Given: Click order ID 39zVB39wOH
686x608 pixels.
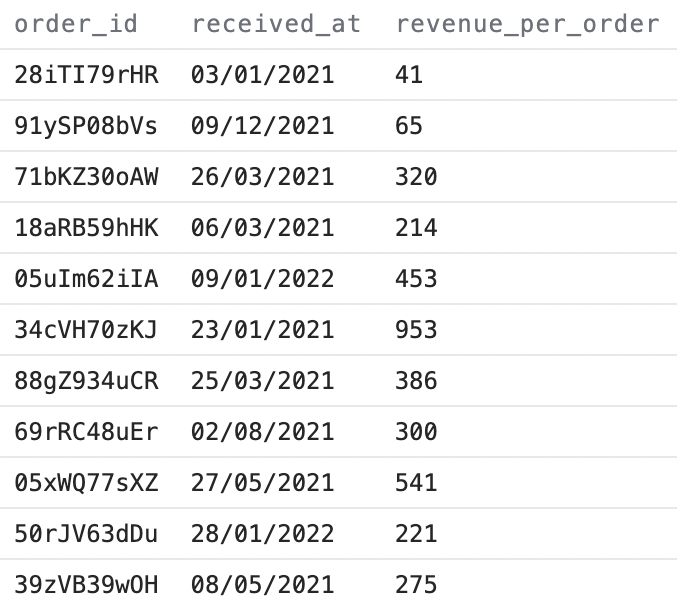Looking at the screenshot, I should coord(87,585).
